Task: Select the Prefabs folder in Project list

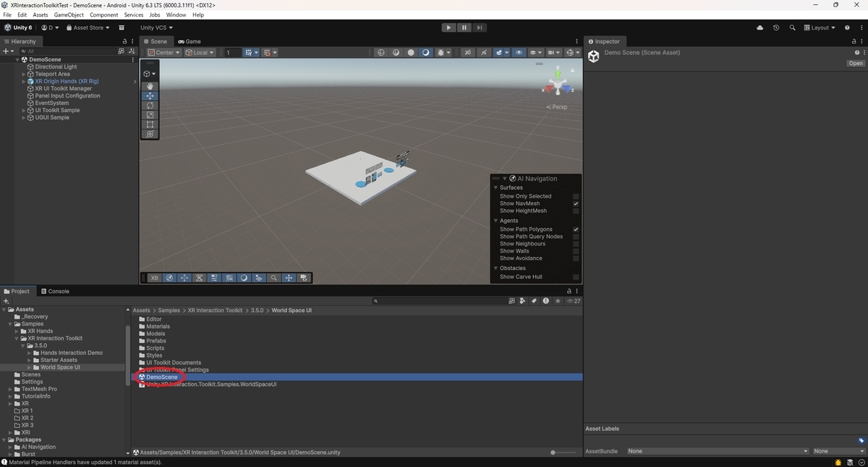Action: 156,341
